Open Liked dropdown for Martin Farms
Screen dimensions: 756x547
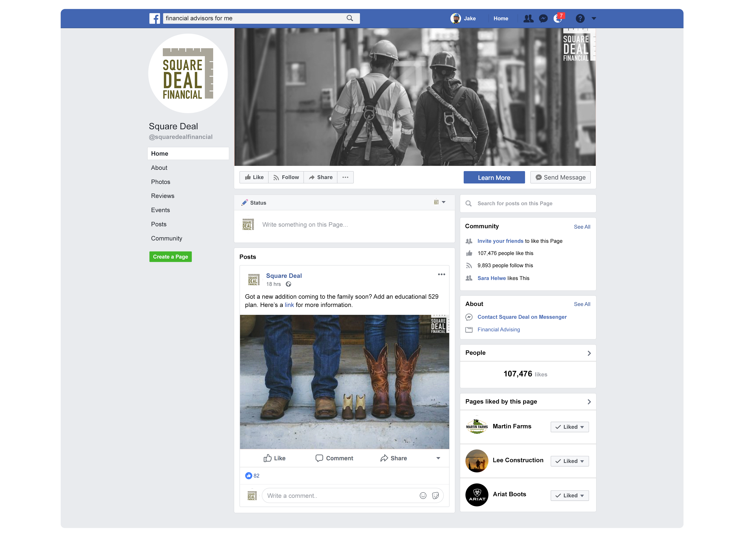[x=570, y=427]
